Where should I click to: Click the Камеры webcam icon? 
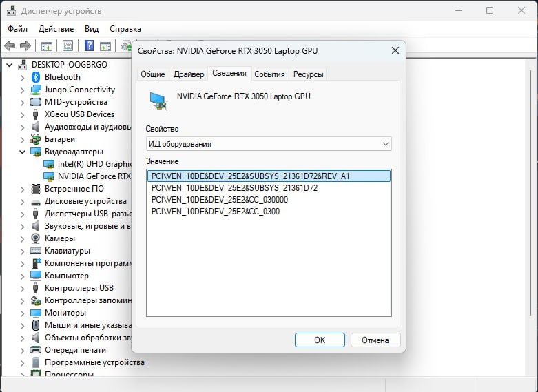coord(35,238)
